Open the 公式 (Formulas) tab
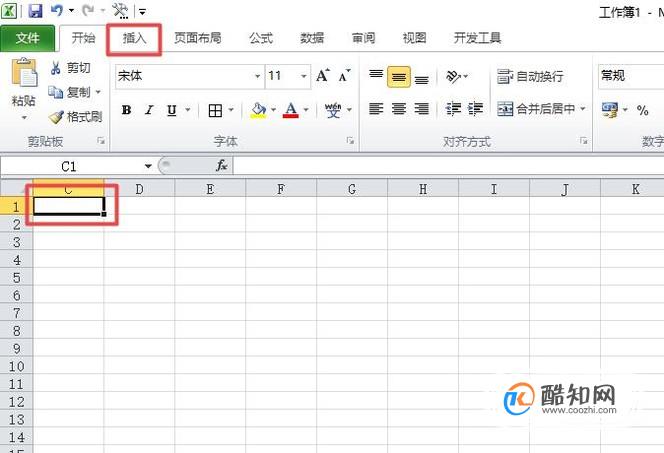 pos(261,38)
